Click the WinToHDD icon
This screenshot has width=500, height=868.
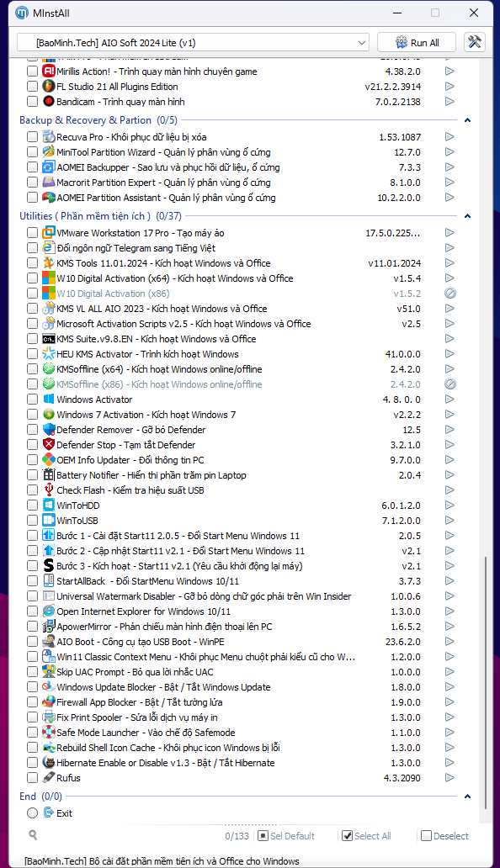[x=49, y=505]
